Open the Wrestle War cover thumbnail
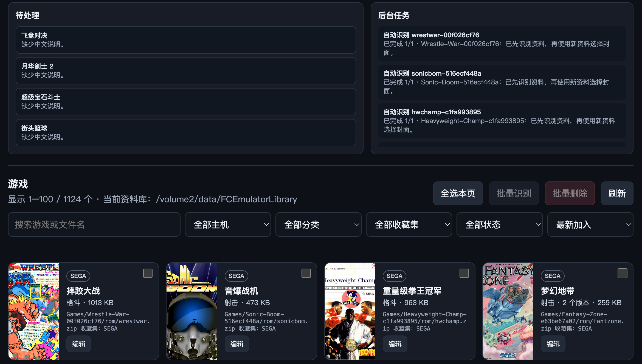The height and width of the screenshot is (364, 642). pos(34,311)
